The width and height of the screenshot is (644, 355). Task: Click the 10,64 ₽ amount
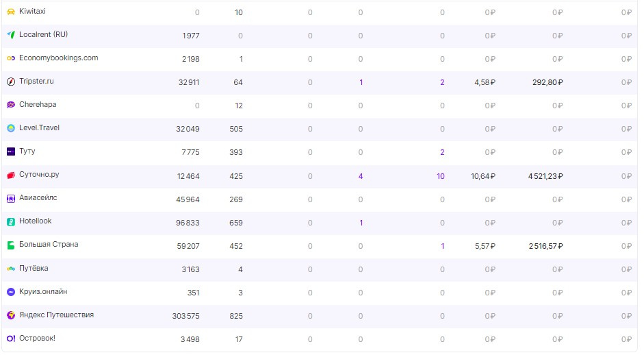pos(483,176)
